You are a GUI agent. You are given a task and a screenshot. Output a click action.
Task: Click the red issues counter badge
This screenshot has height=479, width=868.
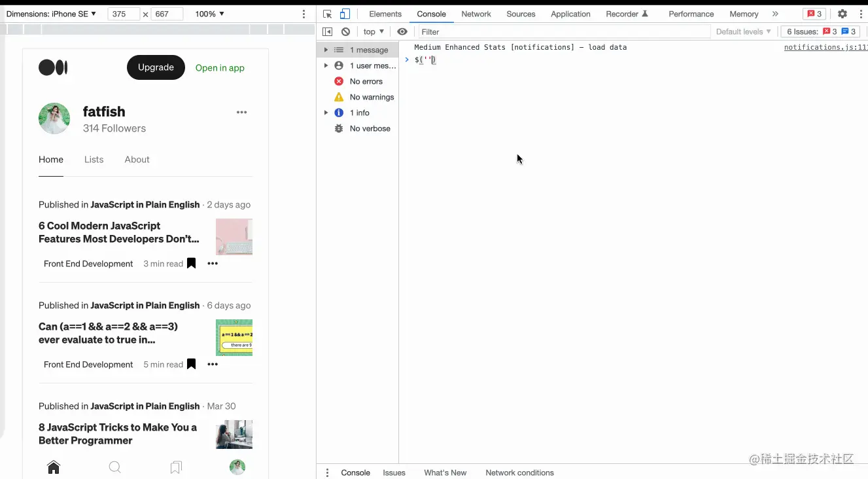pyautogui.click(x=815, y=13)
